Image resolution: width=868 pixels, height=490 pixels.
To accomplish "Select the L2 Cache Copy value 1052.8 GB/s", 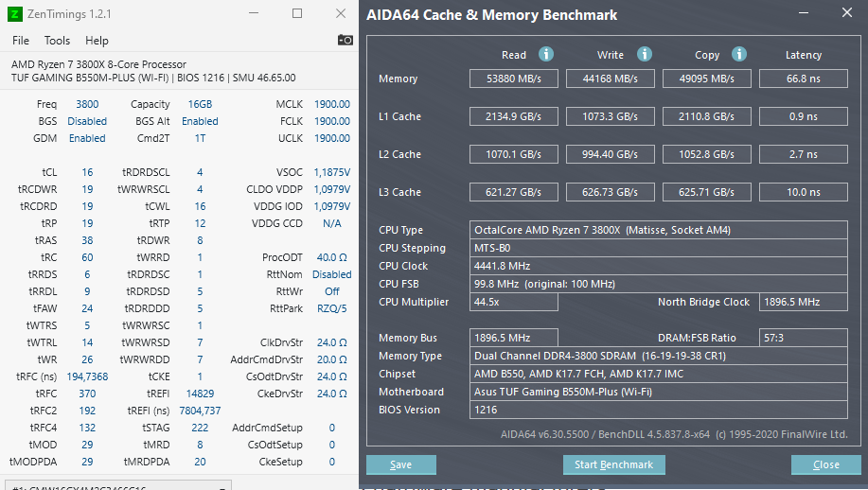I will click(x=707, y=154).
